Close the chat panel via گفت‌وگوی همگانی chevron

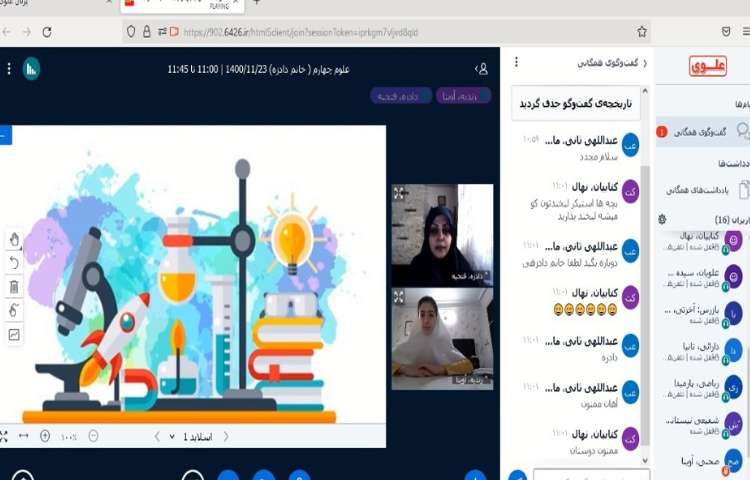(612, 63)
